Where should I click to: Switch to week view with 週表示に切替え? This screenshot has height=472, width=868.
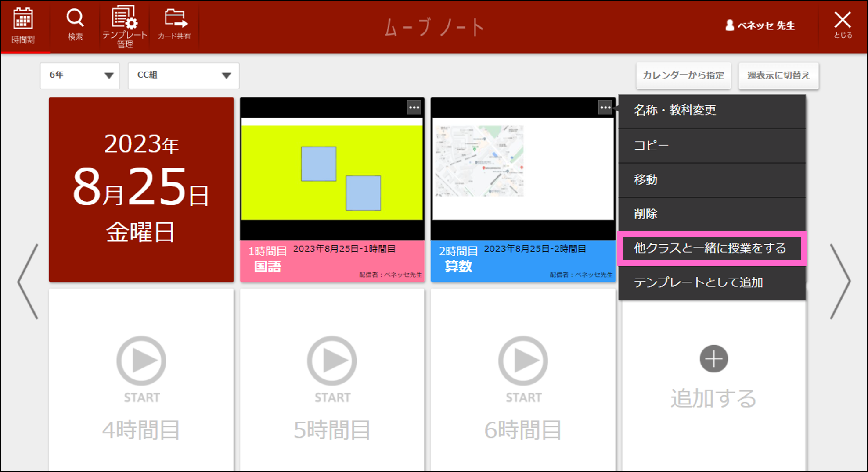pos(778,75)
